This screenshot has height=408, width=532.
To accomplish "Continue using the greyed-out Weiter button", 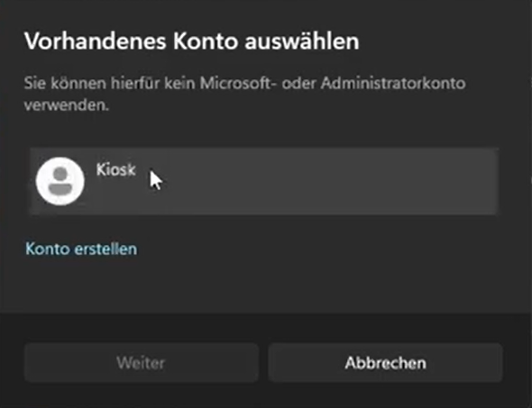I will click(142, 363).
